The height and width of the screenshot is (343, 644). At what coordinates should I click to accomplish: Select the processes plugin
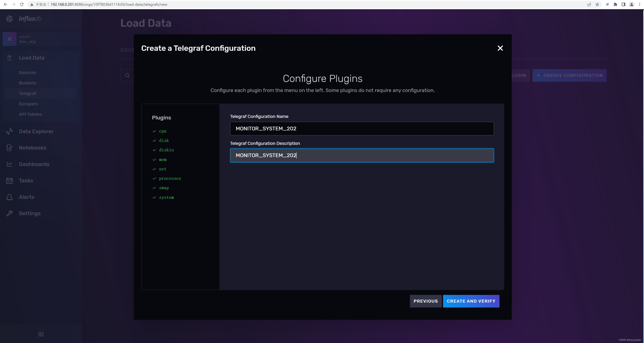170,178
